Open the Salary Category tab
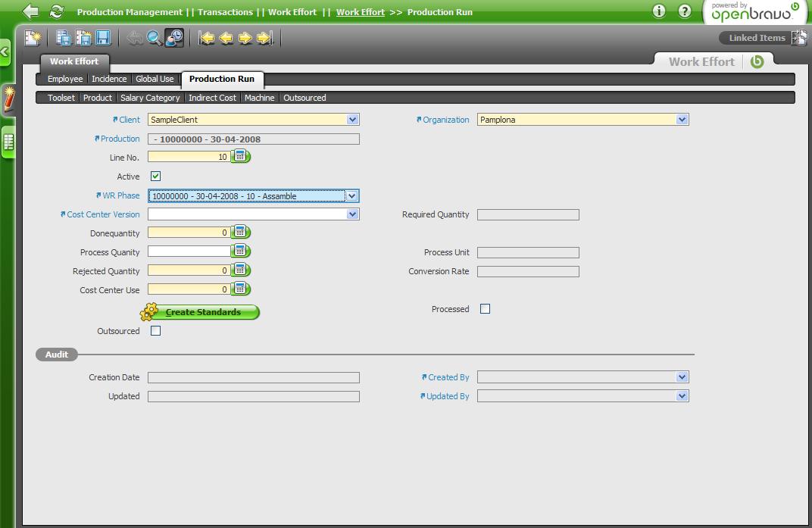This screenshot has height=528, width=812. pos(150,98)
